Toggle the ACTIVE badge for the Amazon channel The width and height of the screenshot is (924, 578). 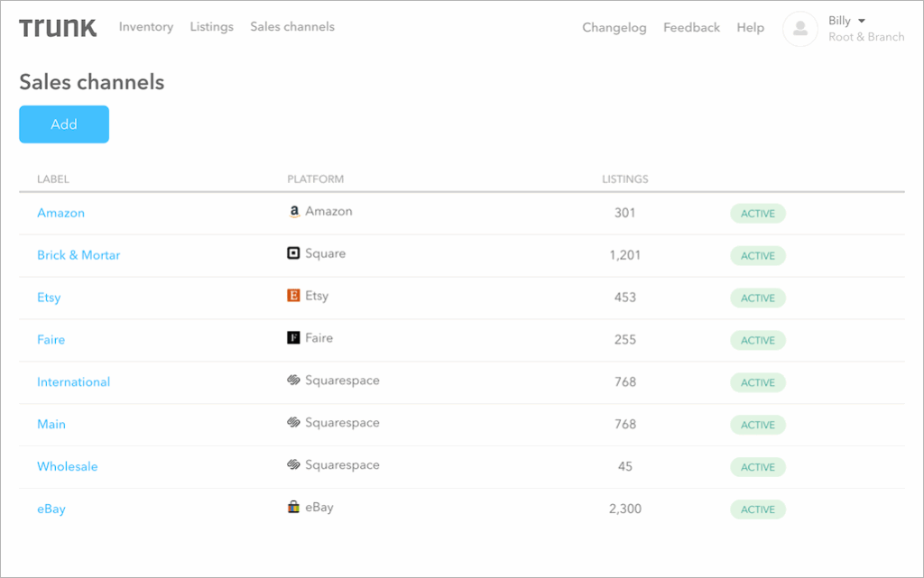[x=757, y=213]
